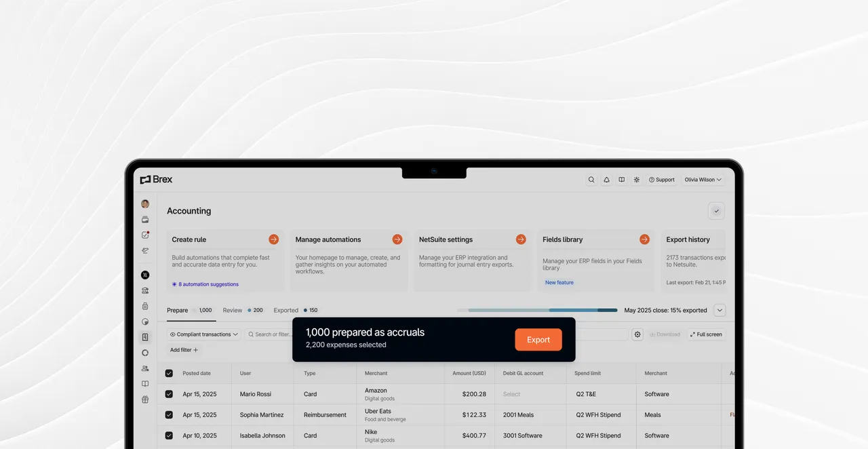Open notifications bell icon
The width and height of the screenshot is (868, 449).
click(x=606, y=180)
